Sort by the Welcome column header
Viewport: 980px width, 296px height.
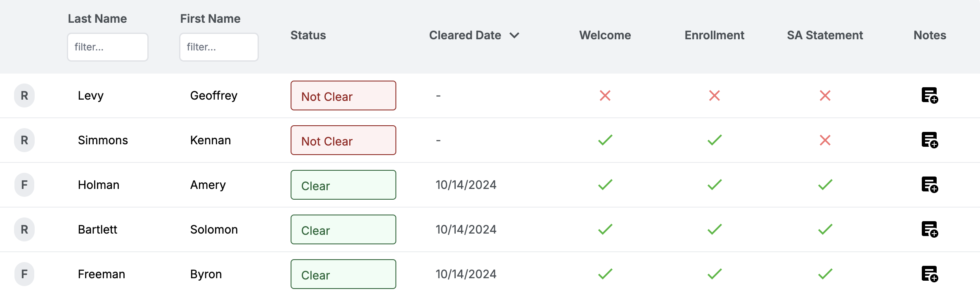pos(605,36)
